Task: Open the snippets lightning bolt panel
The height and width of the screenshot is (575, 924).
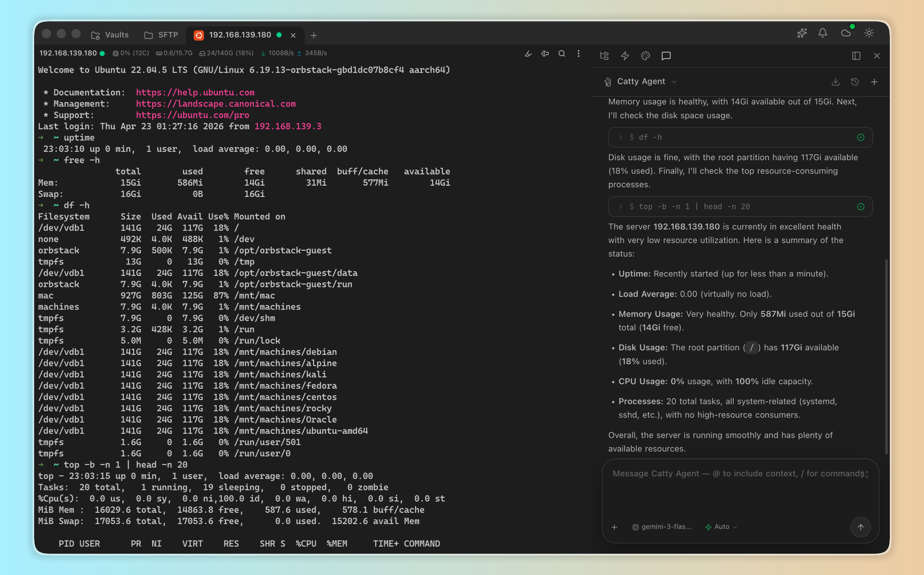Action: tap(625, 56)
